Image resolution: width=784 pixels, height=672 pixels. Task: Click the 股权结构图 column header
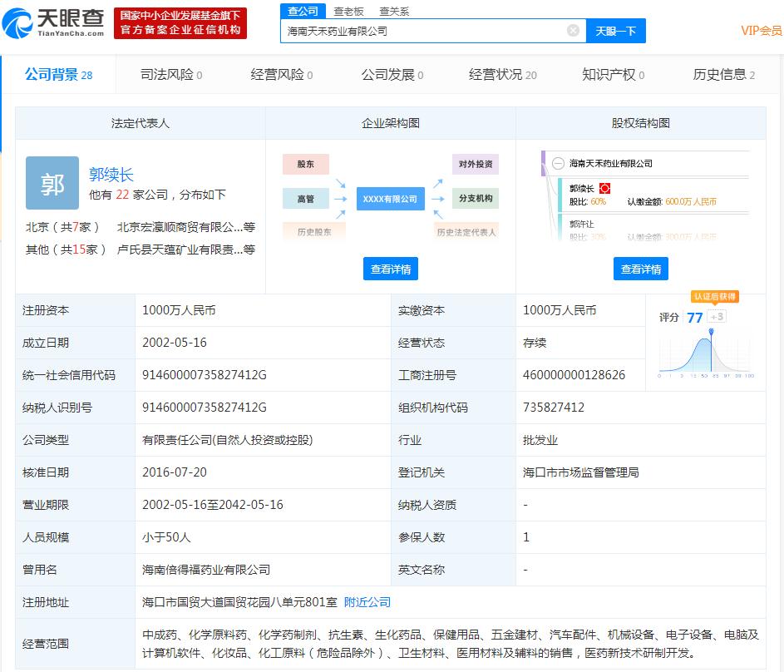pyautogui.click(x=640, y=123)
